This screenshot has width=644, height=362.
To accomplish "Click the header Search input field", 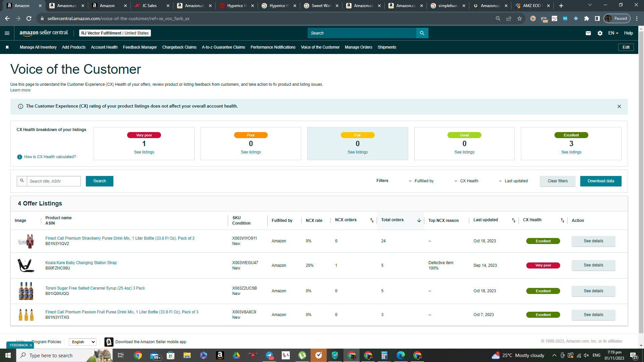I will [x=362, y=33].
